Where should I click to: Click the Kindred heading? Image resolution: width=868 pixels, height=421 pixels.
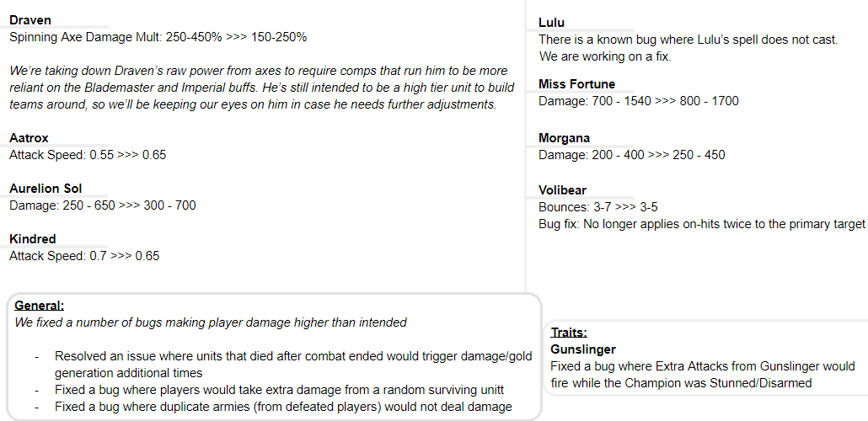click(x=32, y=239)
